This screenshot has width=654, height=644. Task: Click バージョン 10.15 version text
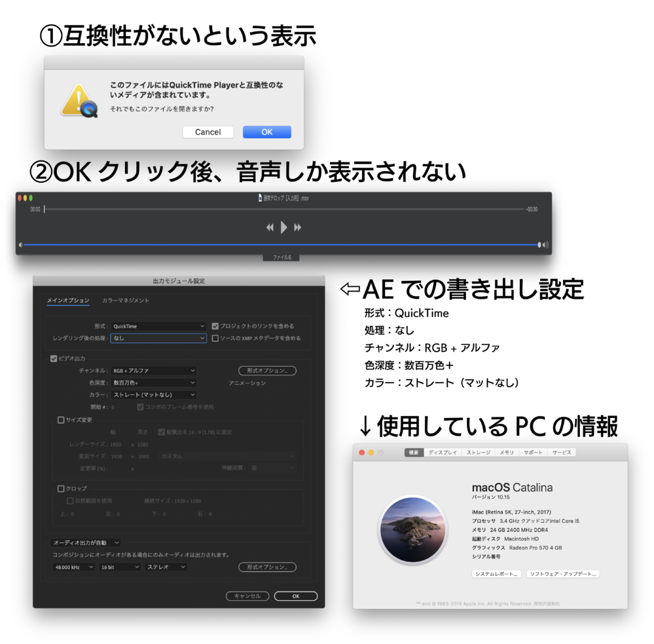point(490,497)
